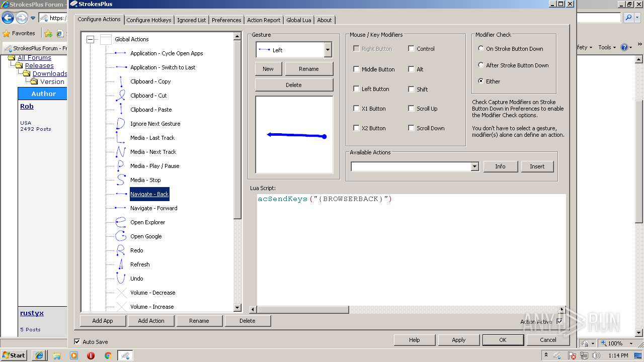Click the S gesture icon for Media - Stop
Viewport: 644px width, 362px height.
pyautogui.click(x=121, y=179)
